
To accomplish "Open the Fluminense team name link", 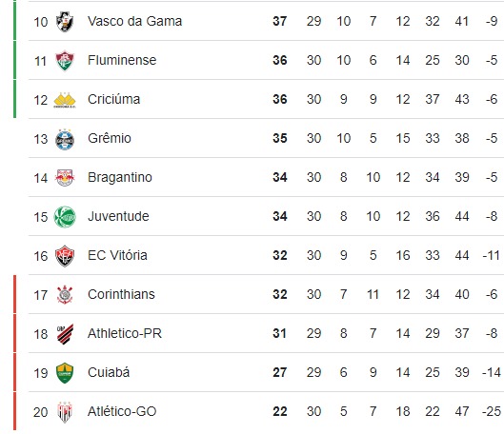I will [x=122, y=60].
